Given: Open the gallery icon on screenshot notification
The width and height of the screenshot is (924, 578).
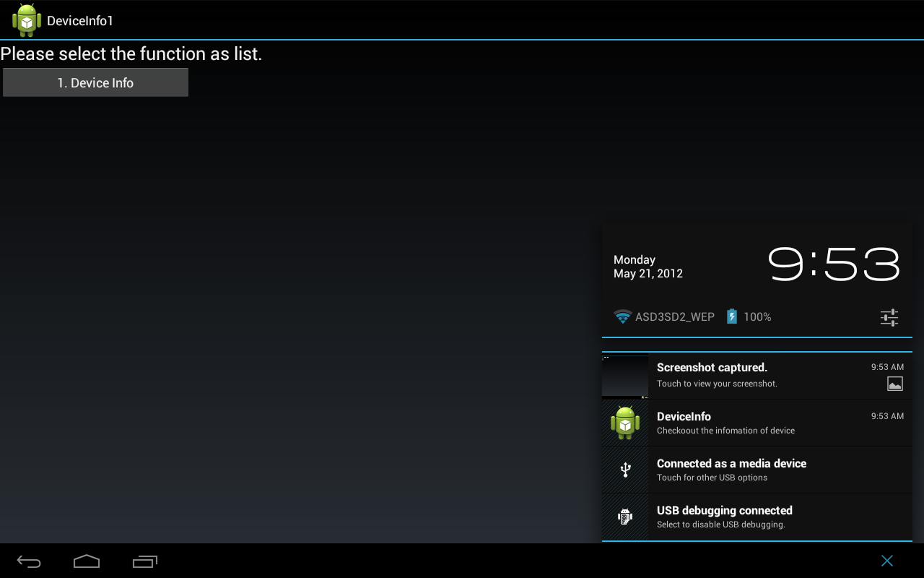Looking at the screenshot, I should pyautogui.click(x=895, y=384).
